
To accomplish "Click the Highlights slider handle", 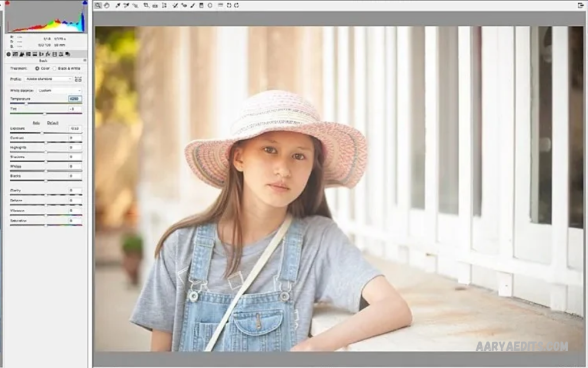I will (46, 152).
